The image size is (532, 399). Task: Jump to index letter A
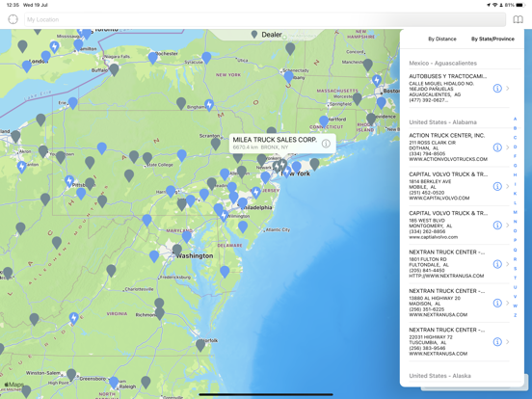click(515, 119)
